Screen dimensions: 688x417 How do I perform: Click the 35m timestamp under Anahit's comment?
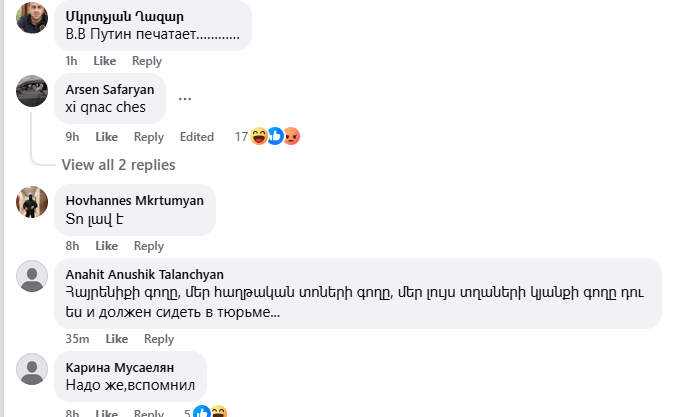point(78,339)
